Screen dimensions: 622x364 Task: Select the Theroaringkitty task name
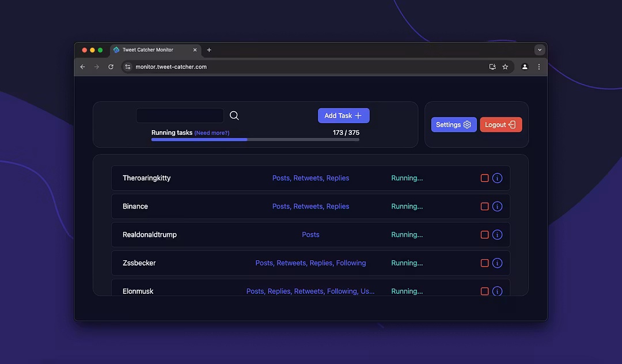146,178
